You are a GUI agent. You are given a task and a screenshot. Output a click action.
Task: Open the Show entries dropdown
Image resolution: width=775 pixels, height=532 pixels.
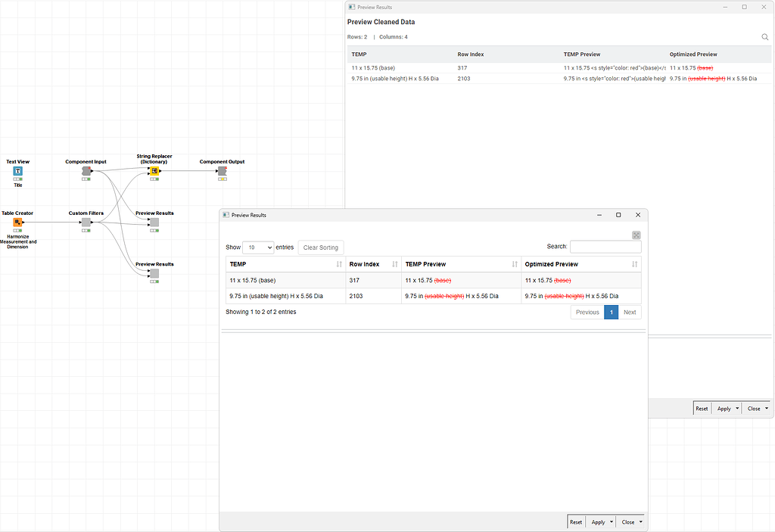click(x=258, y=247)
